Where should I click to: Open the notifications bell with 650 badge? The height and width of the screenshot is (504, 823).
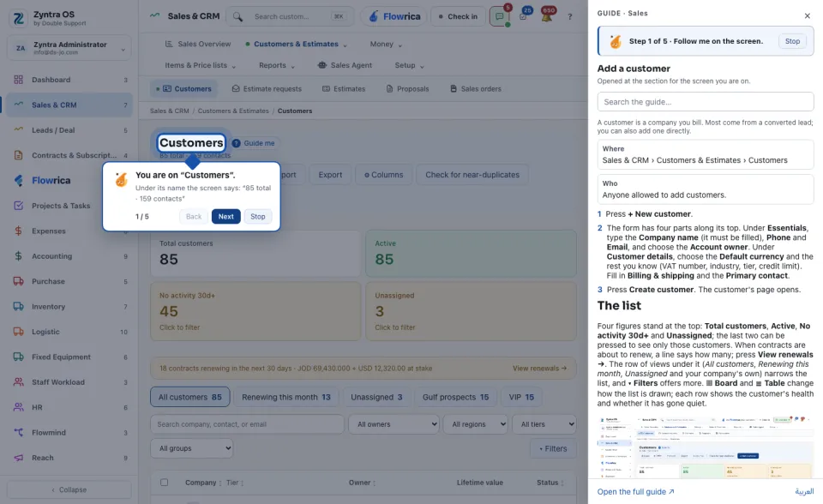point(546,16)
